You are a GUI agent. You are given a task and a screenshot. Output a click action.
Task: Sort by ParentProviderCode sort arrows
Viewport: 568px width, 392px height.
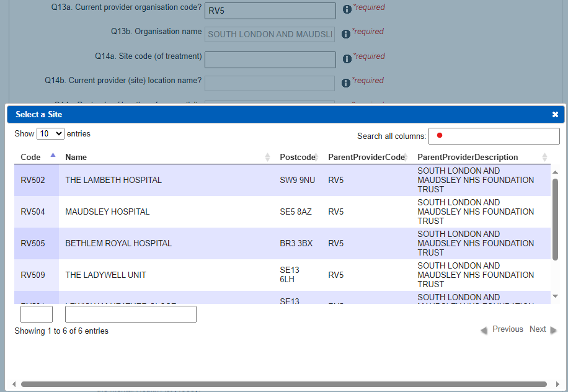(406, 157)
